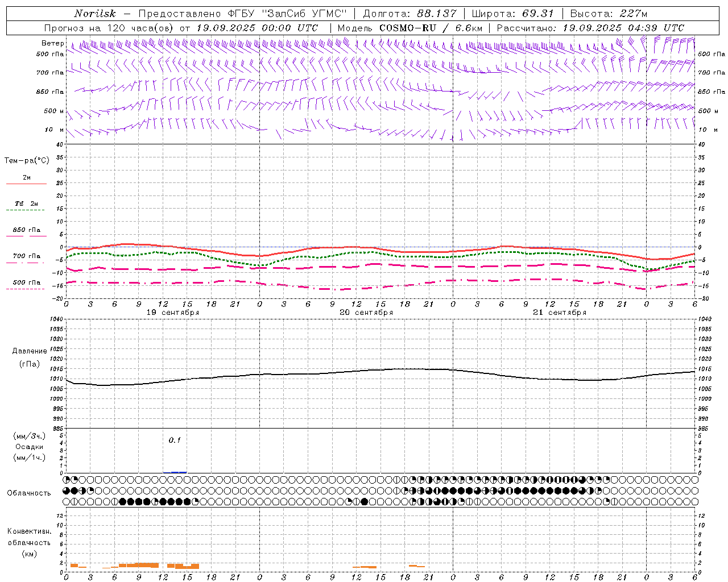Image resolution: width=728 pixels, height=582 pixels.
Task: Click the "Конвективн." convective label
Action: click(x=29, y=531)
